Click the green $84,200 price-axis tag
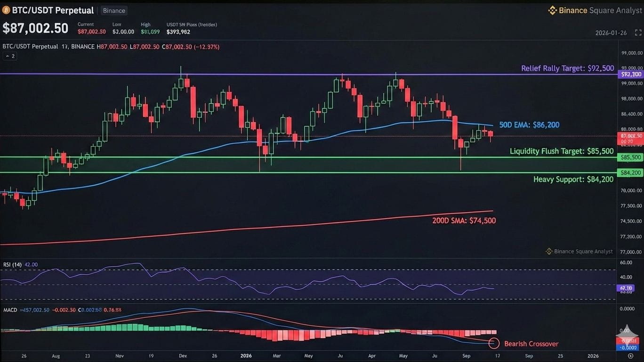 pyautogui.click(x=631, y=173)
